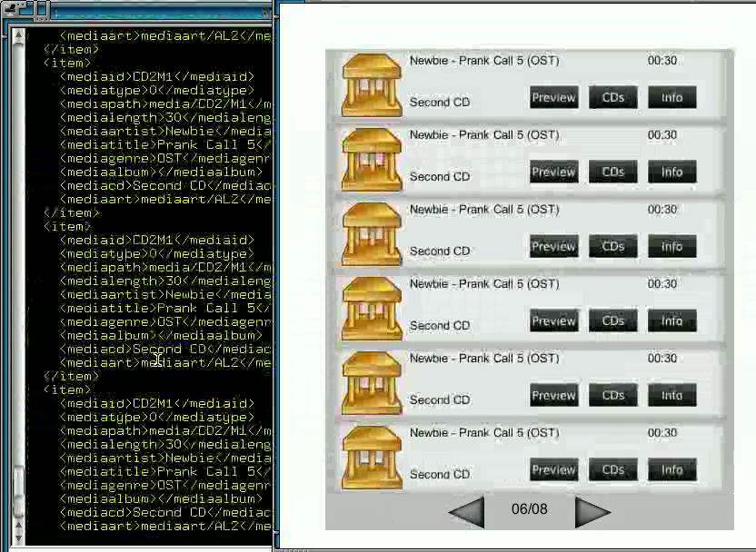Click the third row's album art icon
This screenshot has height=552, width=756.
point(372,233)
